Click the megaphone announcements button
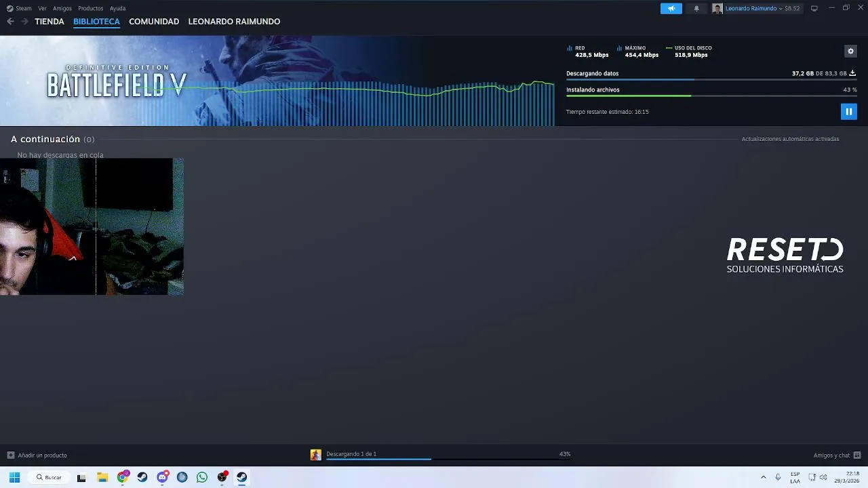The image size is (868, 488). pyautogui.click(x=671, y=8)
